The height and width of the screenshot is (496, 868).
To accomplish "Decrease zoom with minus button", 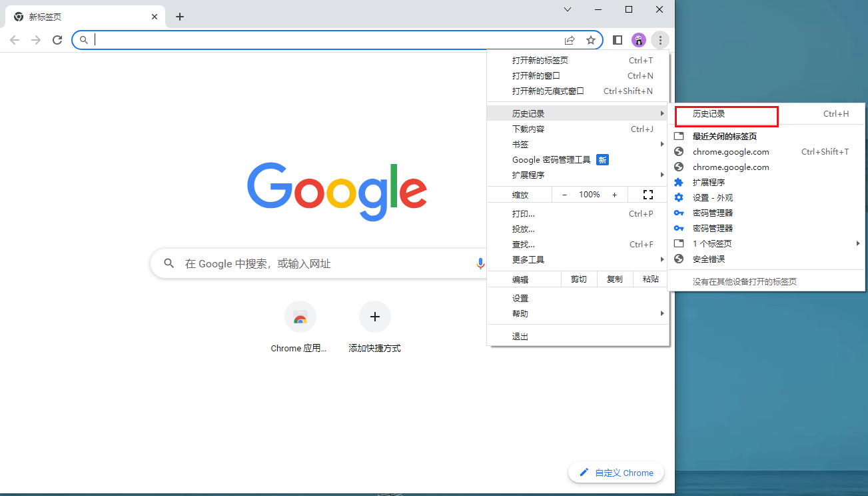I will coord(565,195).
